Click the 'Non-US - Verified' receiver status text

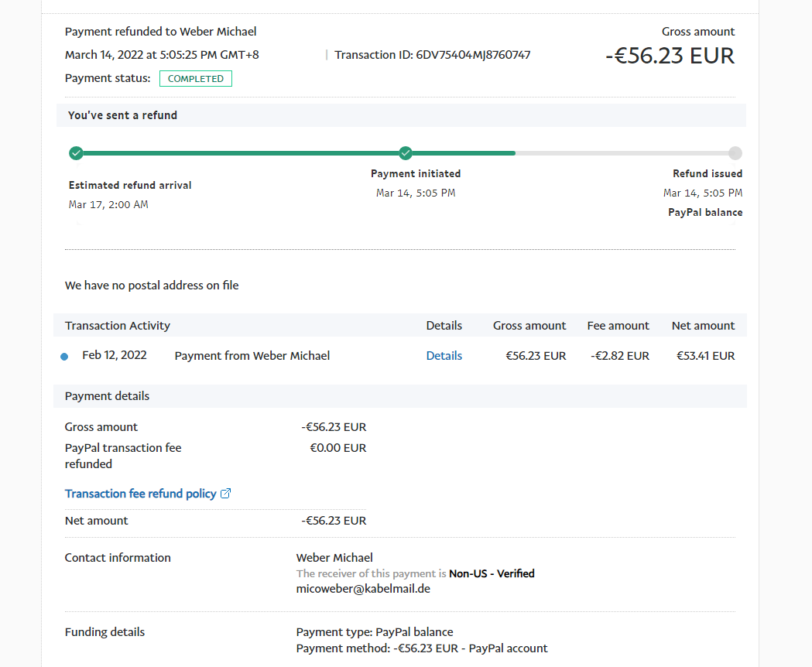(x=492, y=573)
